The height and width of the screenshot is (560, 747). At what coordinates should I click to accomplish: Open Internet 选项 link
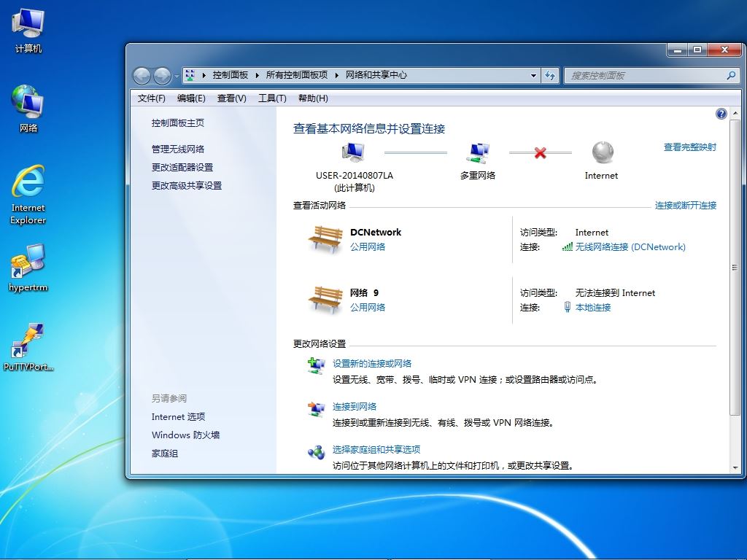click(178, 416)
